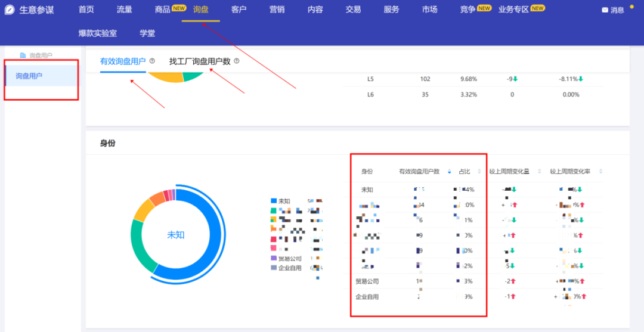Screen dimensions: 644x332
Task: Click the 询盘用户 sidebar group icon
Action: pos(23,55)
